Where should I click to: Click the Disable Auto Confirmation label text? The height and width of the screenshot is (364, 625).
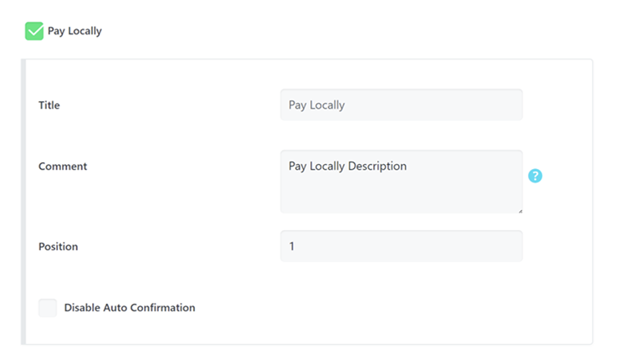click(x=130, y=308)
